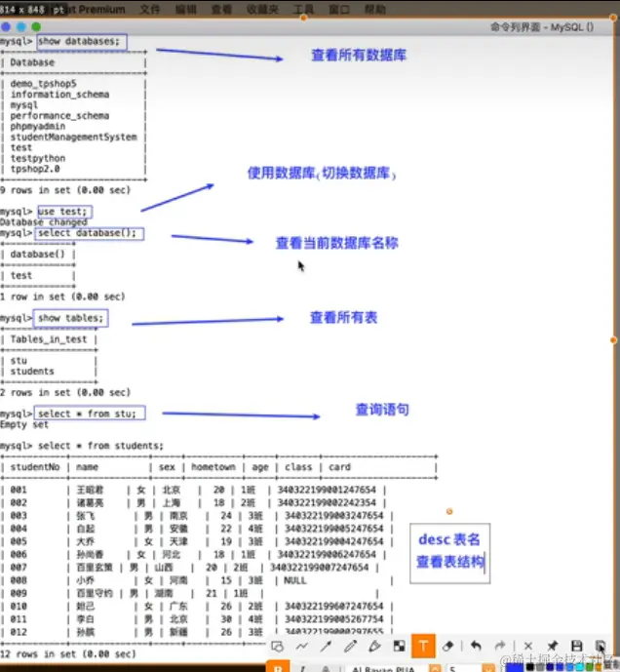Toggle the orange text T tool
The width and height of the screenshot is (620, 672).
click(423, 646)
